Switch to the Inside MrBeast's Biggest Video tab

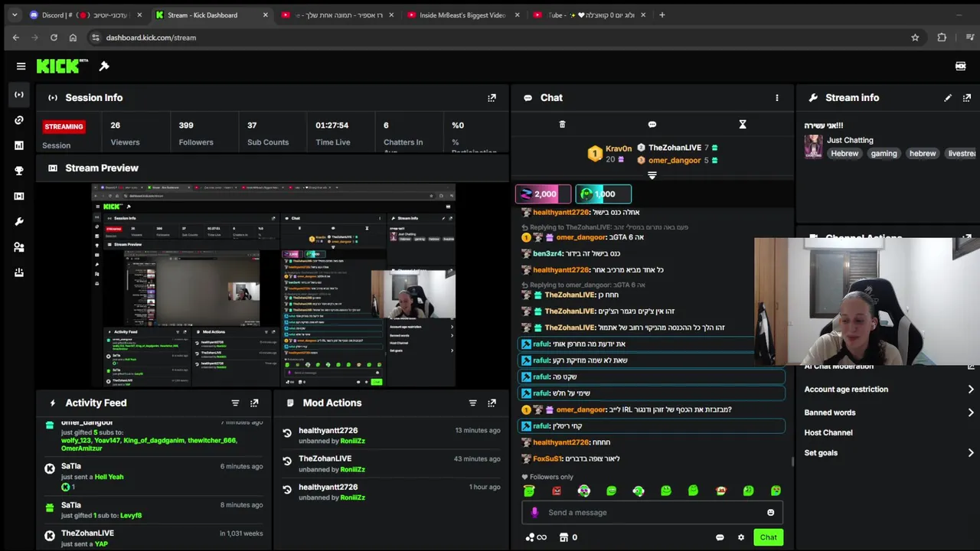(463, 15)
